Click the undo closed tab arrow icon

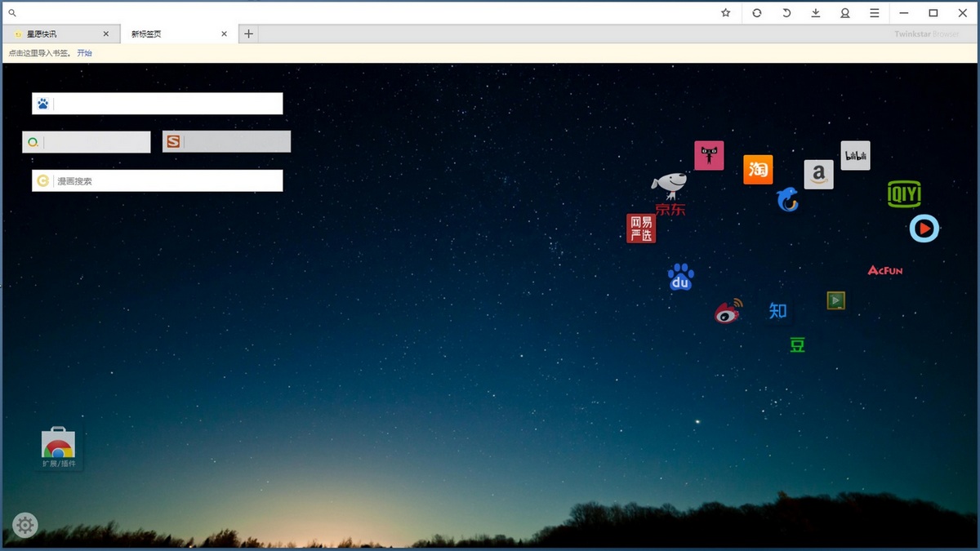[786, 13]
